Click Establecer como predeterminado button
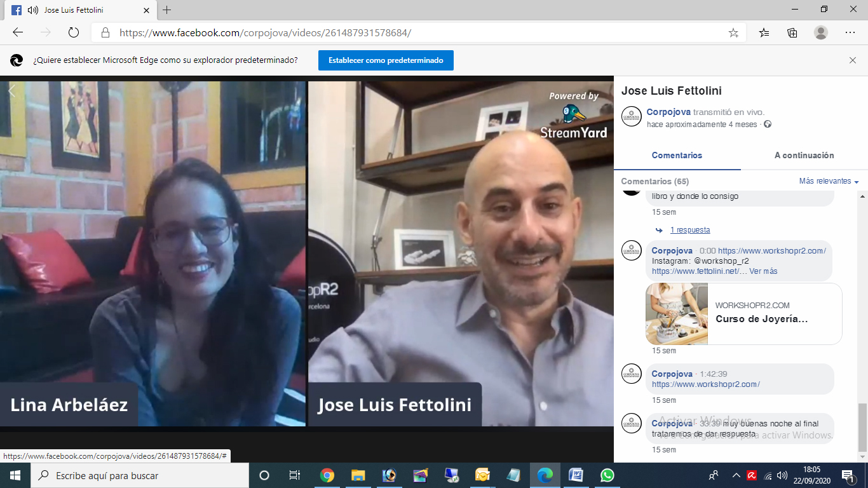 click(x=386, y=60)
